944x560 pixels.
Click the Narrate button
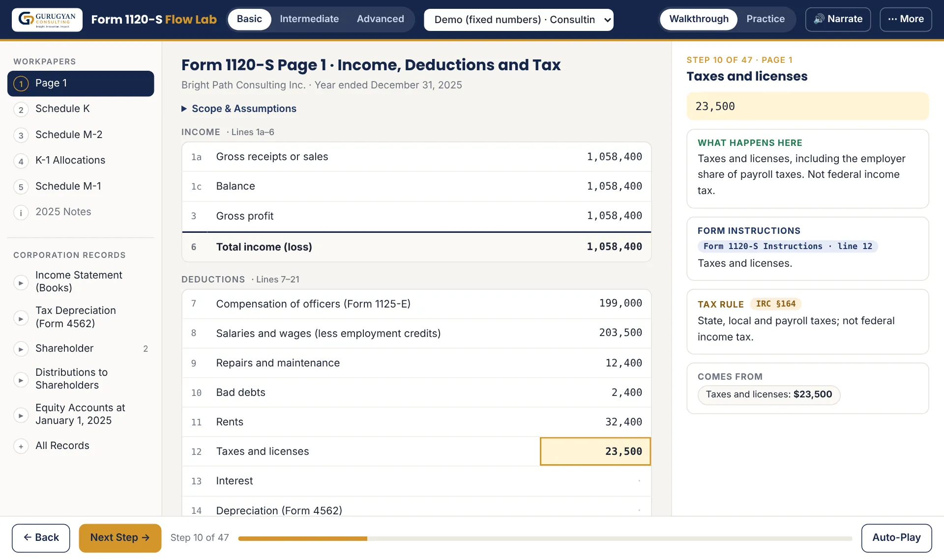pos(838,20)
